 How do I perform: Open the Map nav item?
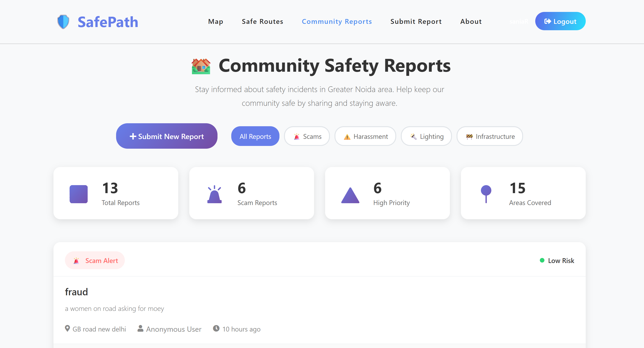coord(215,22)
